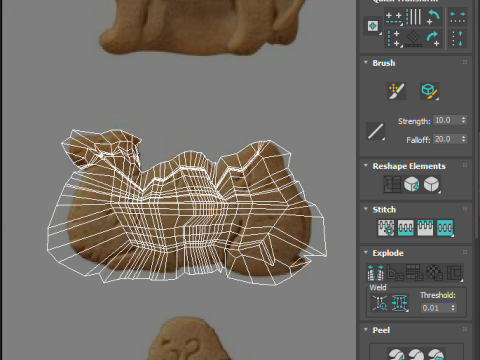Click the Falloff spinner arrows
Image resolution: width=480 pixels, height=360 pixels.
tap(463, 139)
